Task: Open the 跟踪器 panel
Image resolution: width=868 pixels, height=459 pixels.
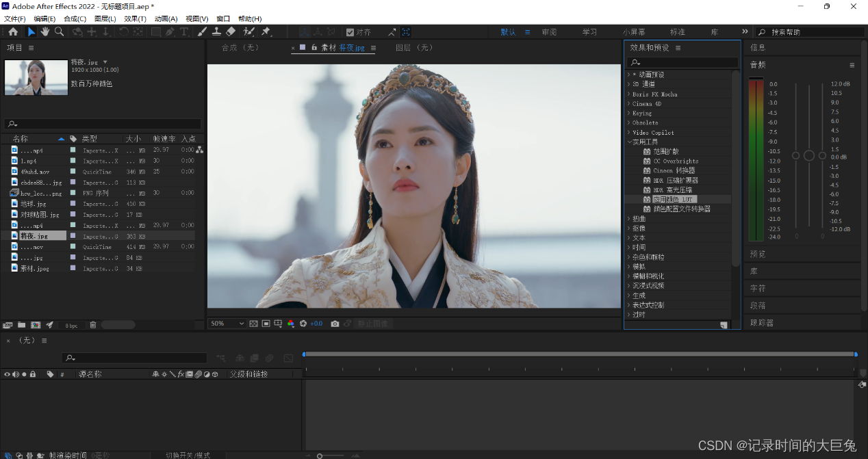Action: 762,322
